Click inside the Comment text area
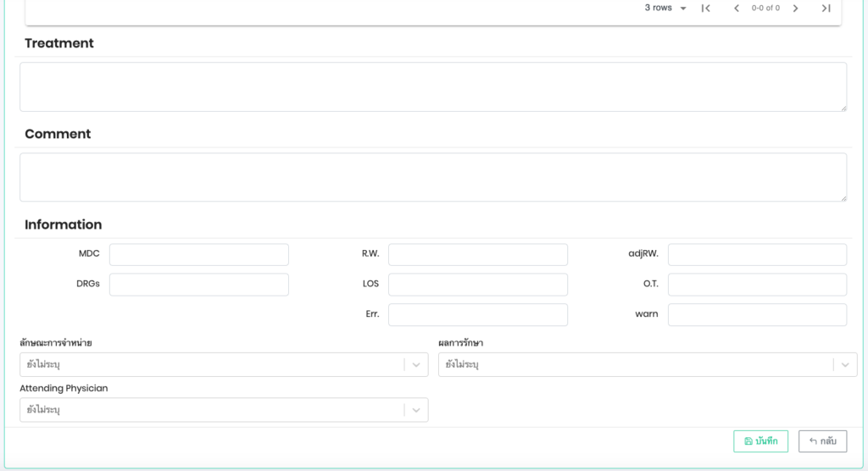 pyautogui.click(x=433, y=177)
